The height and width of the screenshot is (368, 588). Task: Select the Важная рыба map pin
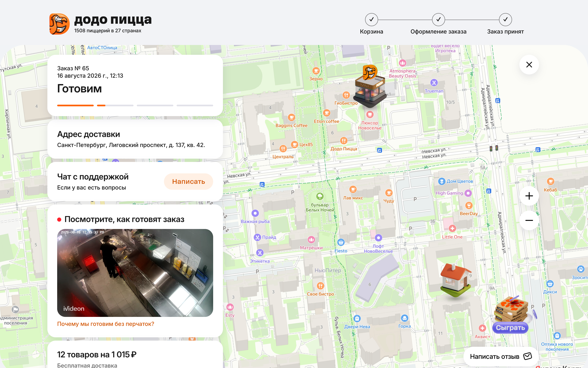(255, 213)
